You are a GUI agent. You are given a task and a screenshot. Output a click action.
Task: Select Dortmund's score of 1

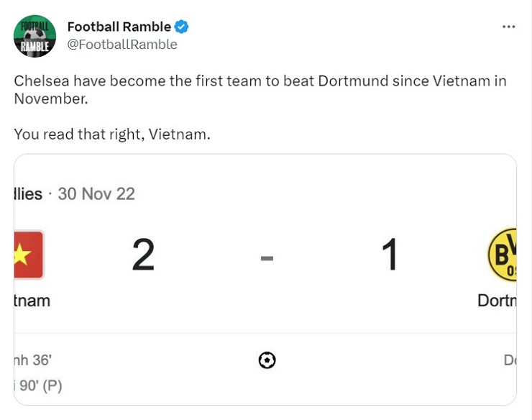[x=390, y=255]
